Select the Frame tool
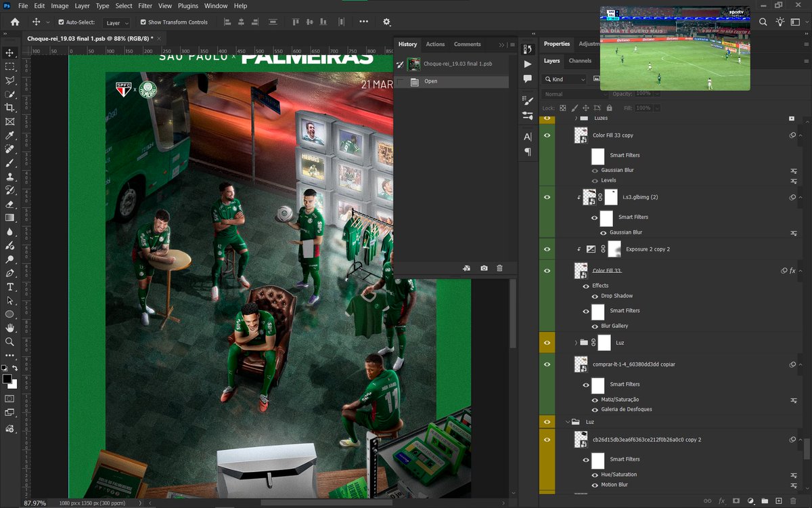The height and width of the screenshot is (508, 812). click(9, 122)
